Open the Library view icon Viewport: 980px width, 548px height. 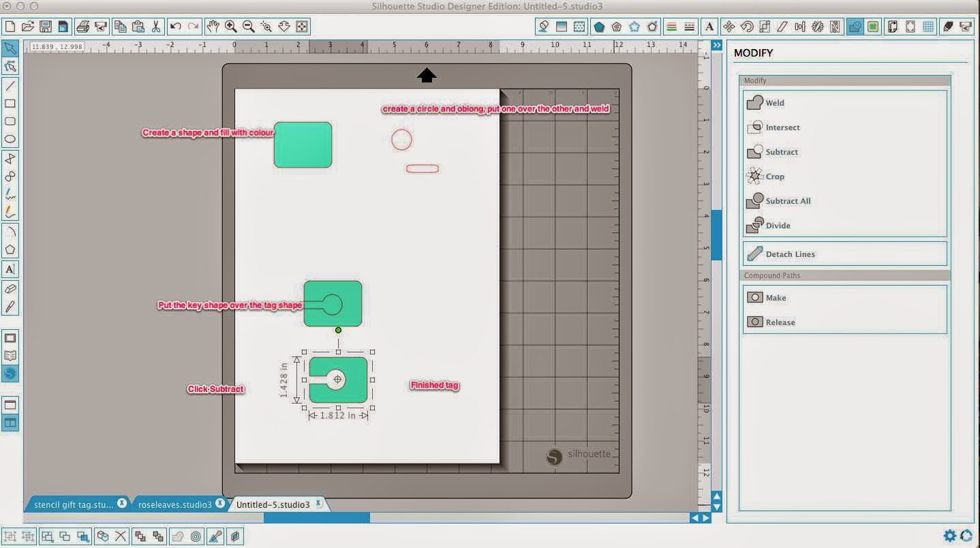(10, 356)
